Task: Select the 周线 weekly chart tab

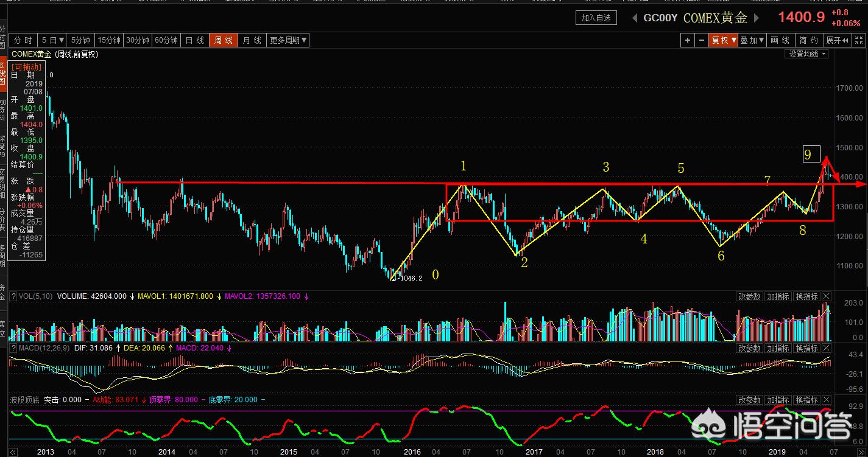Action: point(224,40)
